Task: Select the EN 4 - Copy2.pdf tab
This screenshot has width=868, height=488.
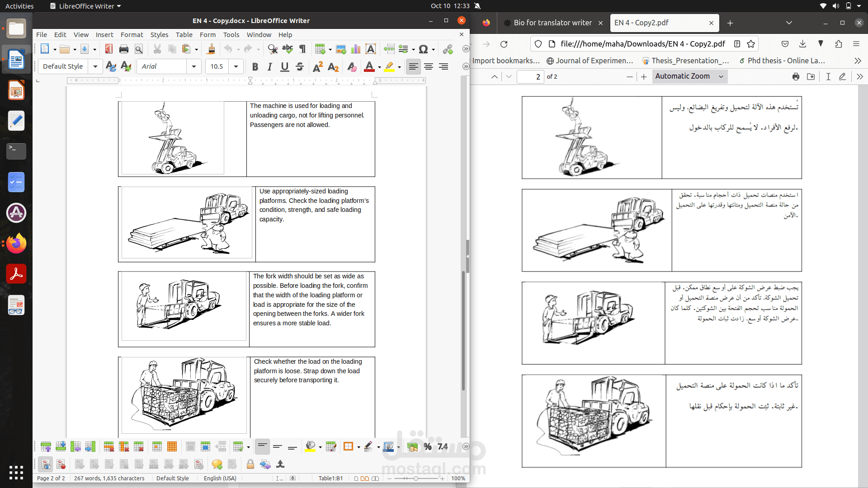Action: (664, 23)
